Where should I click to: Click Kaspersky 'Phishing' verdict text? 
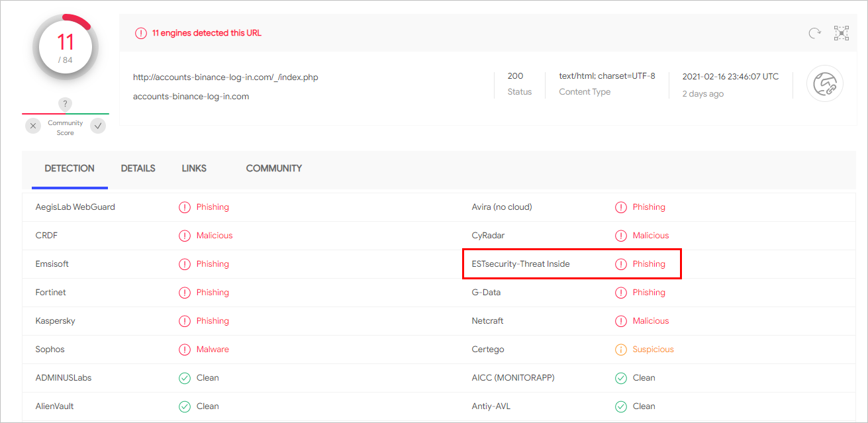point(213,321)
